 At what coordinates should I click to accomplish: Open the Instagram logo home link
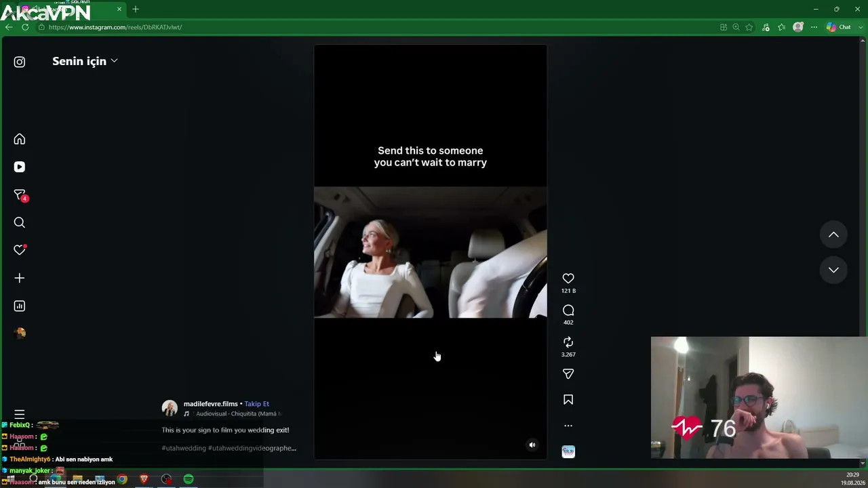20,62
